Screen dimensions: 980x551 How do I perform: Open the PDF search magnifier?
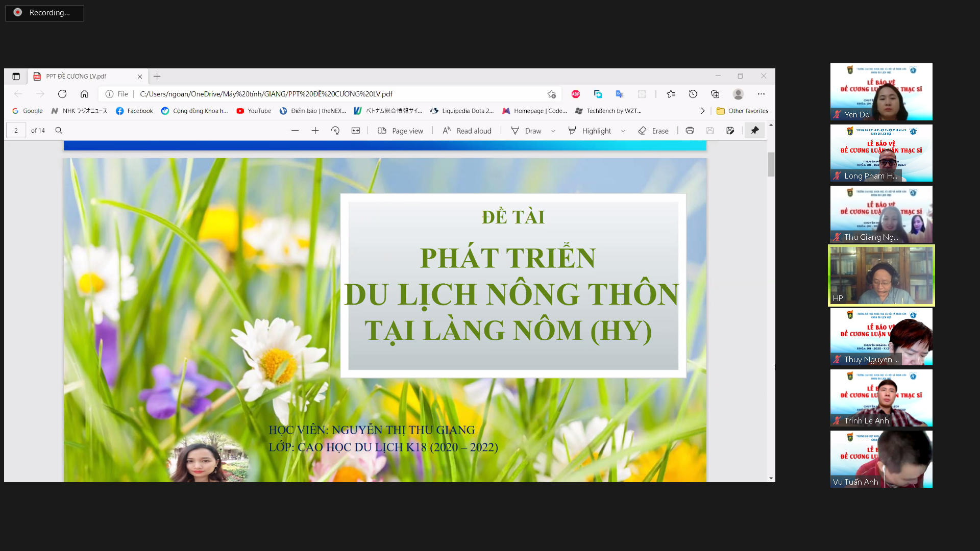coord(59,131)
